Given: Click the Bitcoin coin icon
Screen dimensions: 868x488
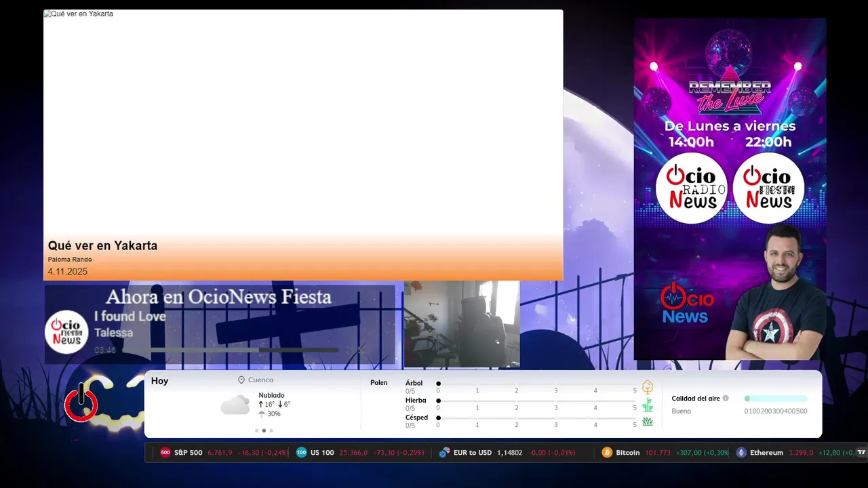Looking at the screenshot, I should pyautogui.click(x=607, y=453).
